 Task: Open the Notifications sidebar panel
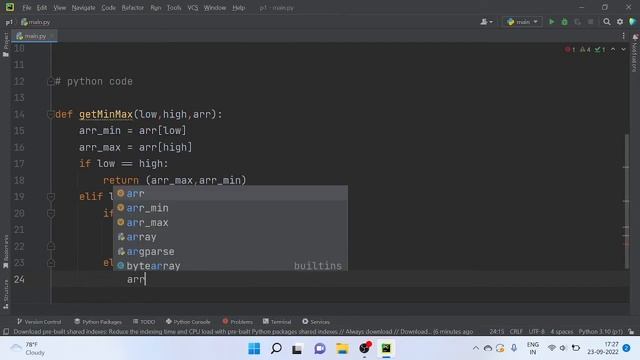coord(635,53)
